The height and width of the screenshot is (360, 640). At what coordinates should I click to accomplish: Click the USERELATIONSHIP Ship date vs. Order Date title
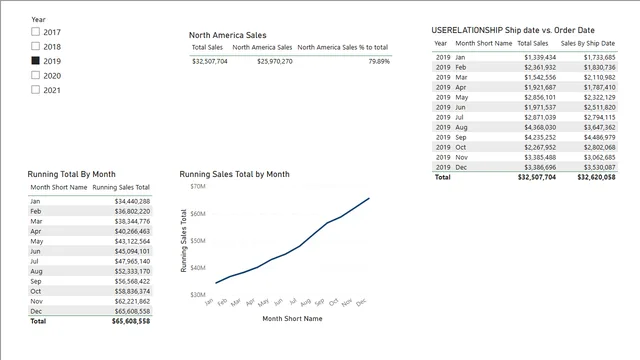pyautogui.click(x=513, y=30)
